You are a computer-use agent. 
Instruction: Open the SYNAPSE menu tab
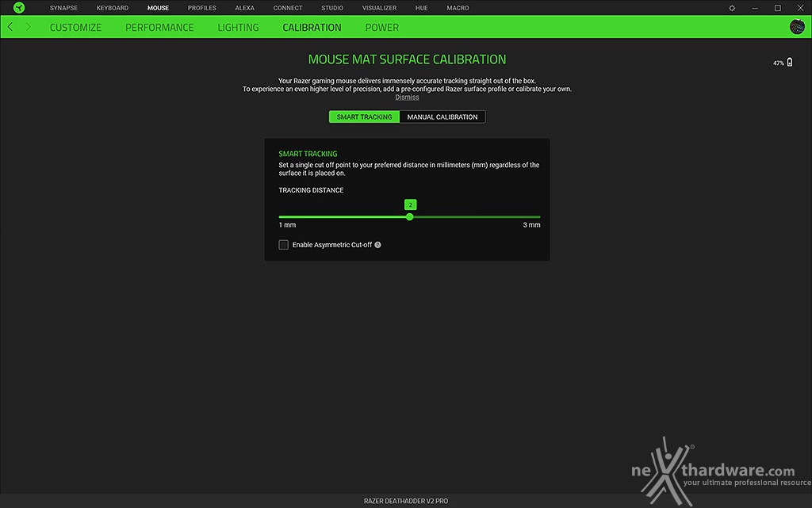pyautogui.click(x=63, y=8)
